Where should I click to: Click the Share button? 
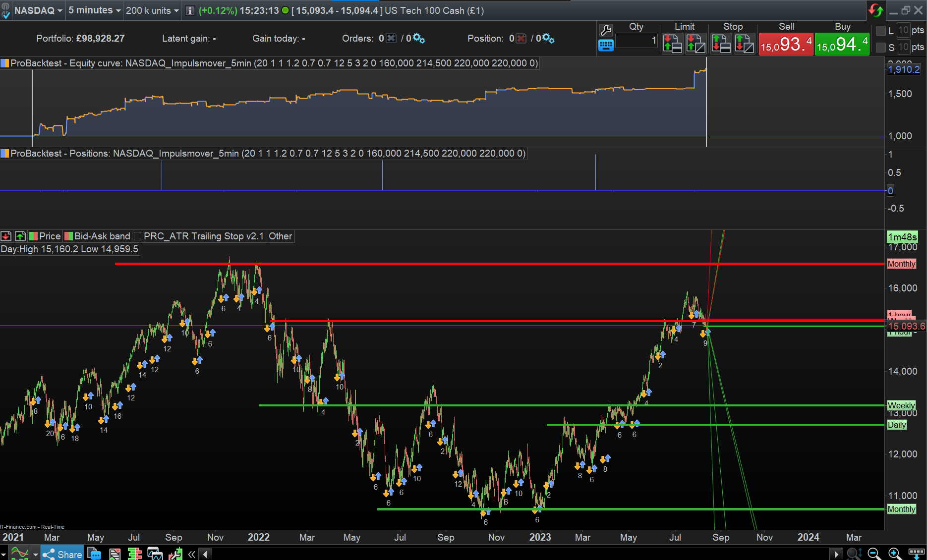click(62, 554)
